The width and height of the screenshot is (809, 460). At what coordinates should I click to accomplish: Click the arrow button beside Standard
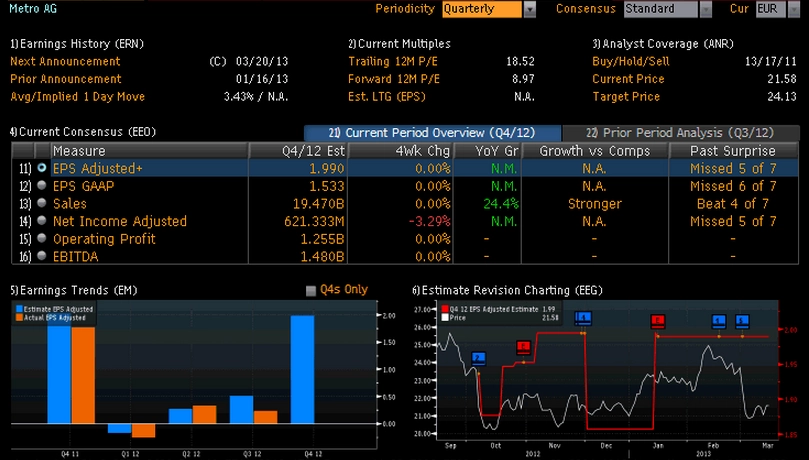coord(705,9)
